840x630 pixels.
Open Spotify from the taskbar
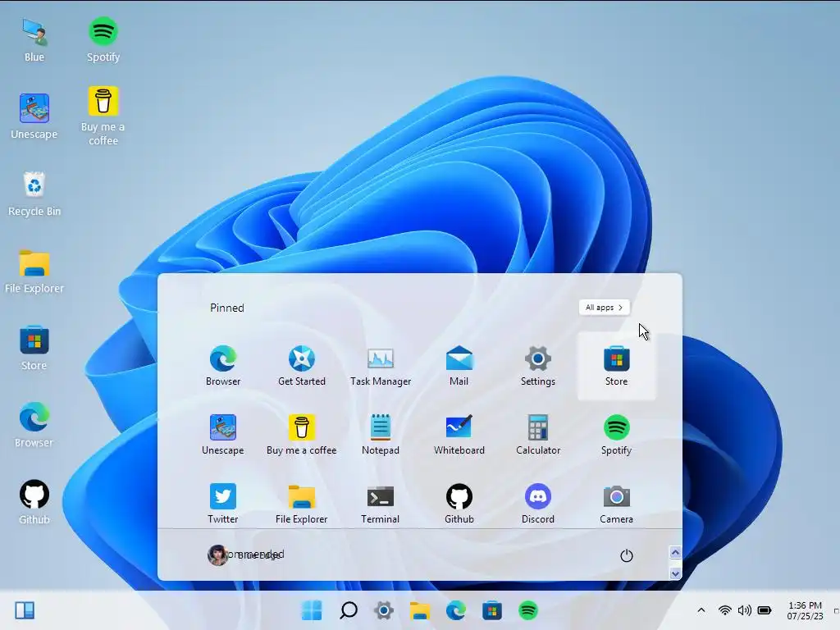[528, 610]
